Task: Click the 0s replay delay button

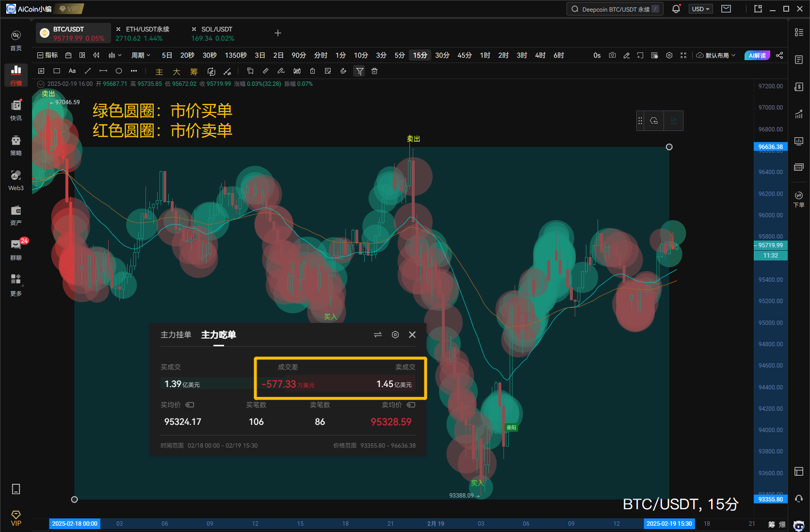Action: point(597,55)
